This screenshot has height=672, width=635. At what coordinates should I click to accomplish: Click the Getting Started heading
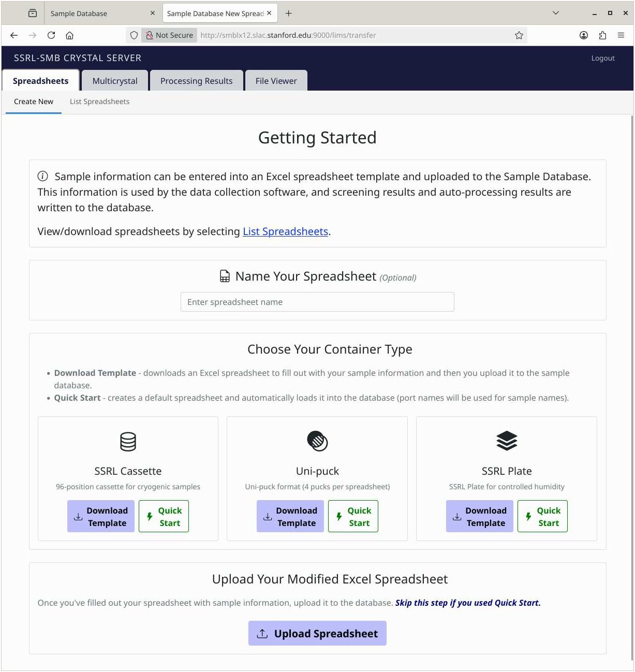tap(317, 138)
